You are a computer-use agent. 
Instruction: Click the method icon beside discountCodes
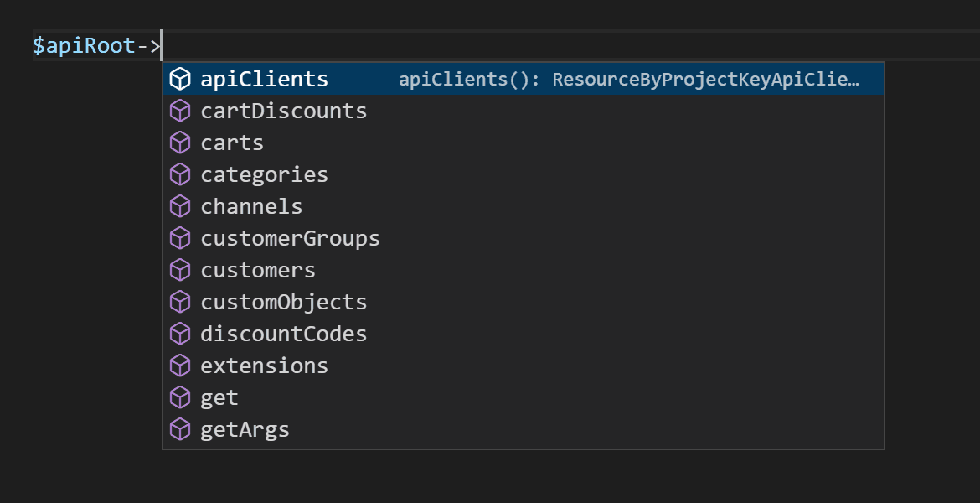[180, 334]
